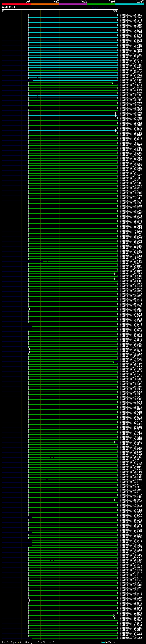Select label UniRef100_B1PYZ4

click(x=131, y=98)
